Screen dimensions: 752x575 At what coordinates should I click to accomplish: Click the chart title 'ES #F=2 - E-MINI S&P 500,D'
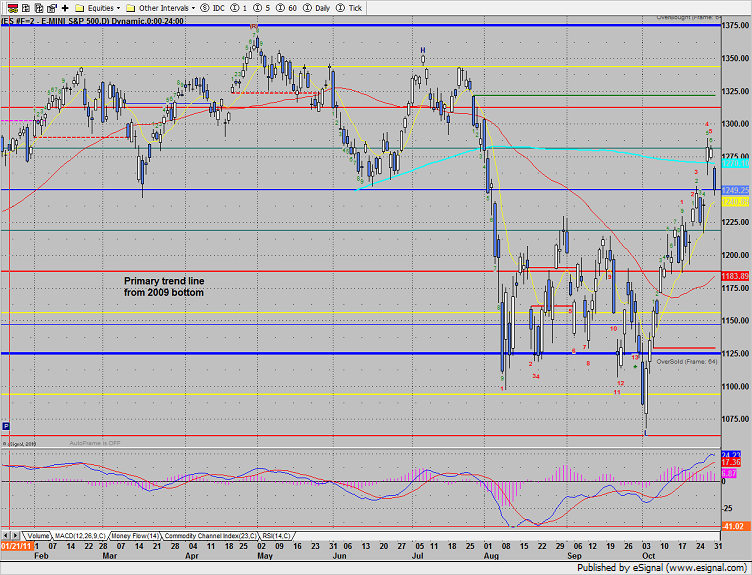92,21
